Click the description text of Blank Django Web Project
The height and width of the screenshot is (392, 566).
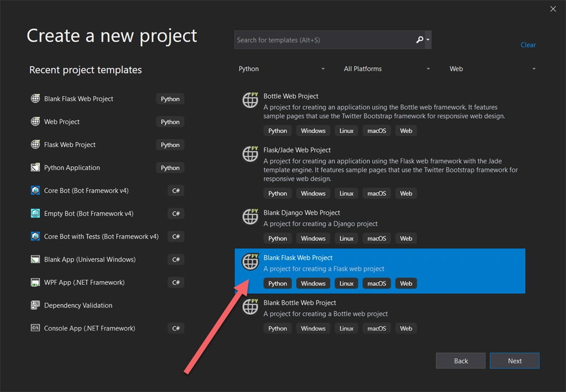point(320,224)
